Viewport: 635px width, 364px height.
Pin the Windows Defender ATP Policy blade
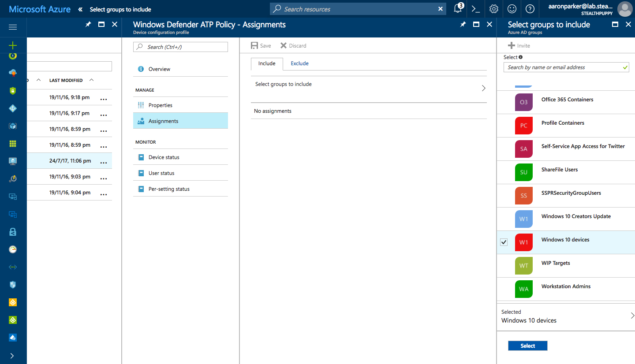pos(463,25)
